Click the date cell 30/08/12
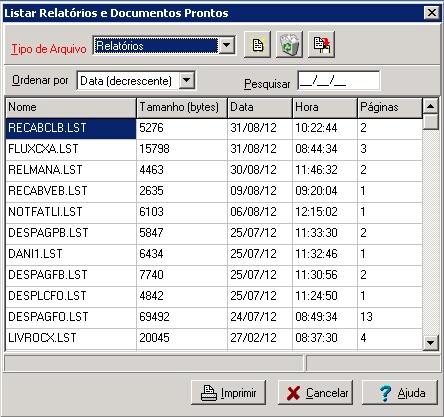Screen dimensions: 444x417 point(260,170)
